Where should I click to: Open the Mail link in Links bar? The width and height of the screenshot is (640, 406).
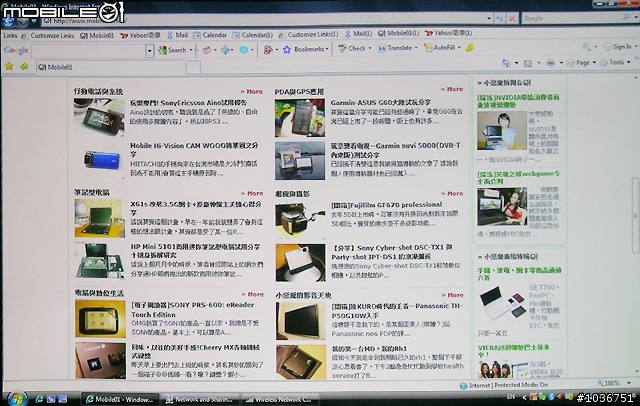pos(178,35)
